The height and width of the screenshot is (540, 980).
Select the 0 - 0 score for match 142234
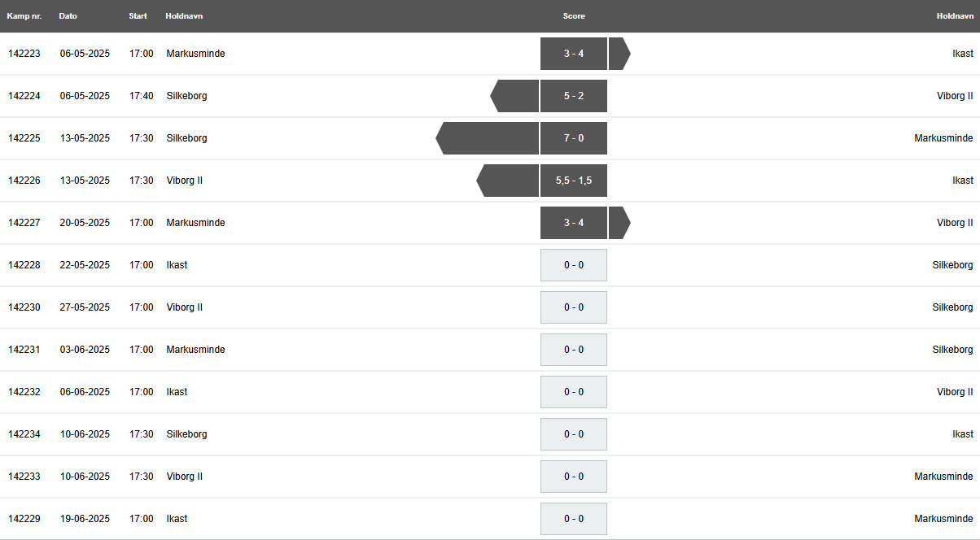click(x=574, y=434)
